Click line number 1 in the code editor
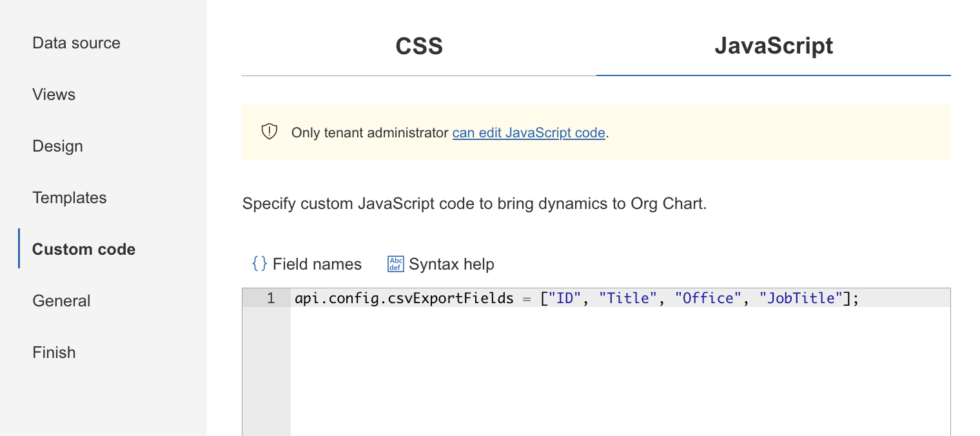Image resolution: width=980 pixels, height=436 pixels. tap(271, 297)
